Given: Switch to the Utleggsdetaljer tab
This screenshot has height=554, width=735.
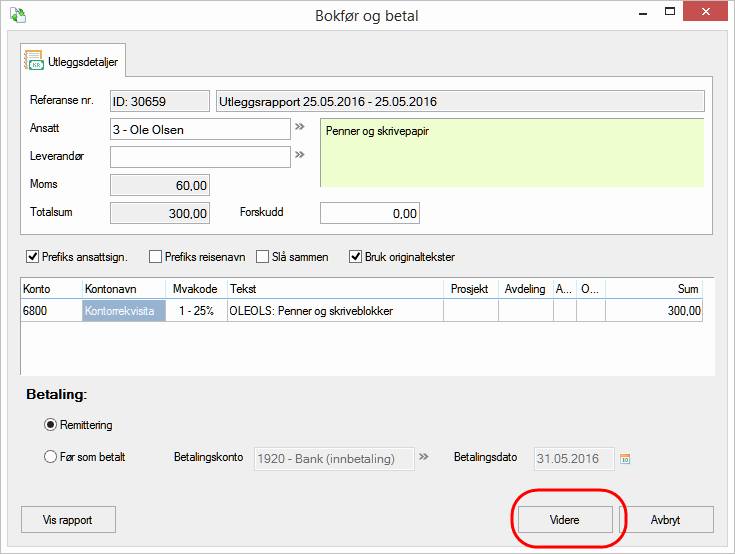Looking at the screenshot, I should 73,62.
